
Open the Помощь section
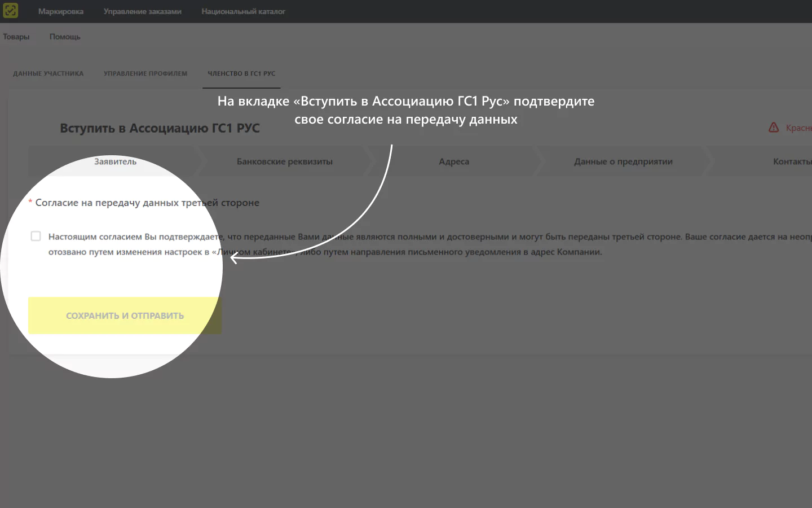(x=65, y=37)
